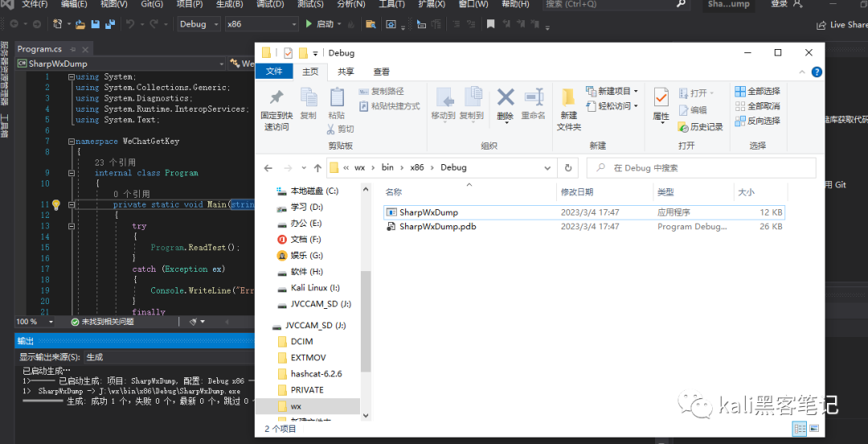Click Open File icon in Visual Studio toolbar

tap(80, 24)
